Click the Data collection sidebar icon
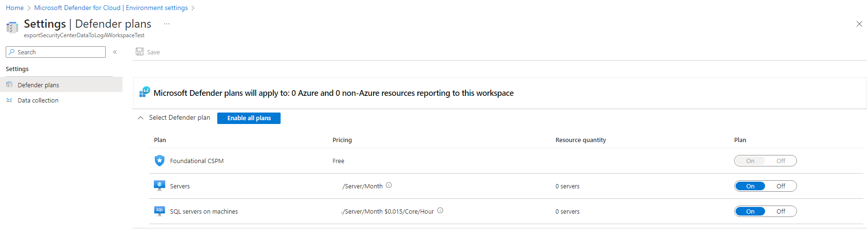 9,100
